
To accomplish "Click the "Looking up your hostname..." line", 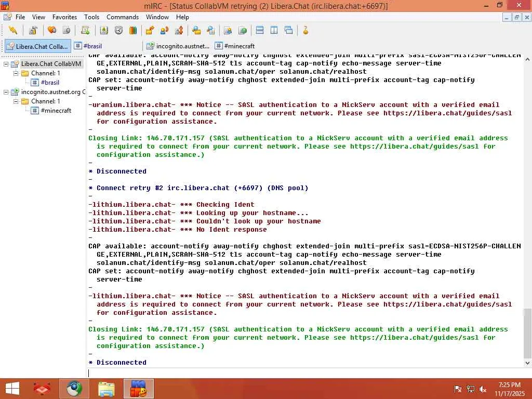I will (198, 213).
